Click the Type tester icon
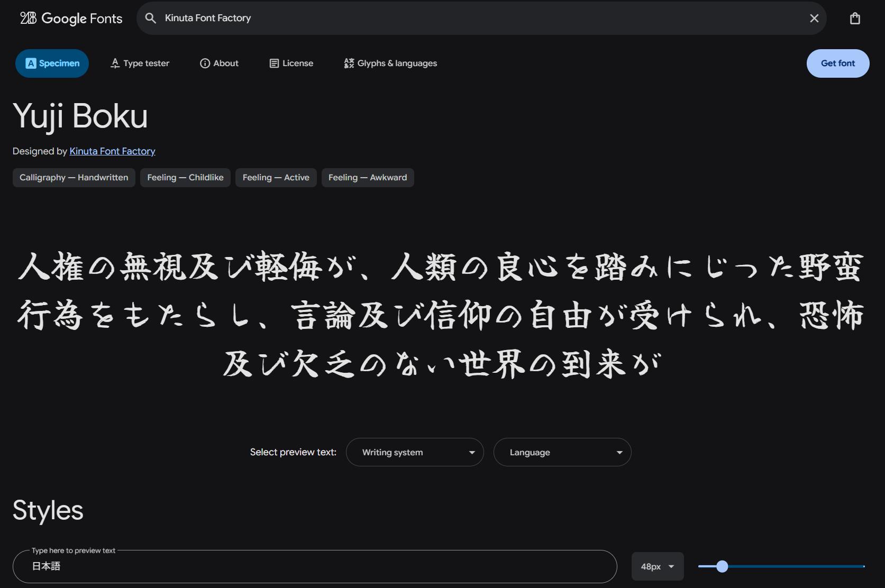The height and width of the screenshot is (588, 885). (115, 63)
